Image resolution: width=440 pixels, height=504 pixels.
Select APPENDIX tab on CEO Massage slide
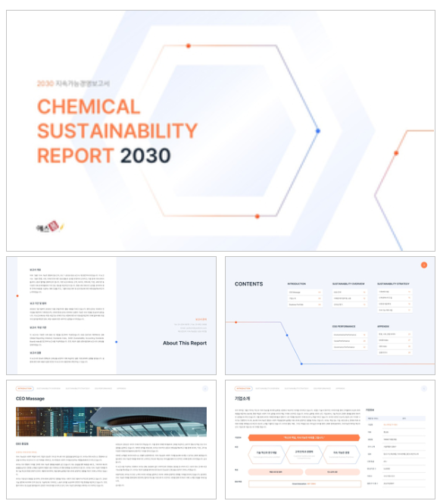[x=121, y=389]
